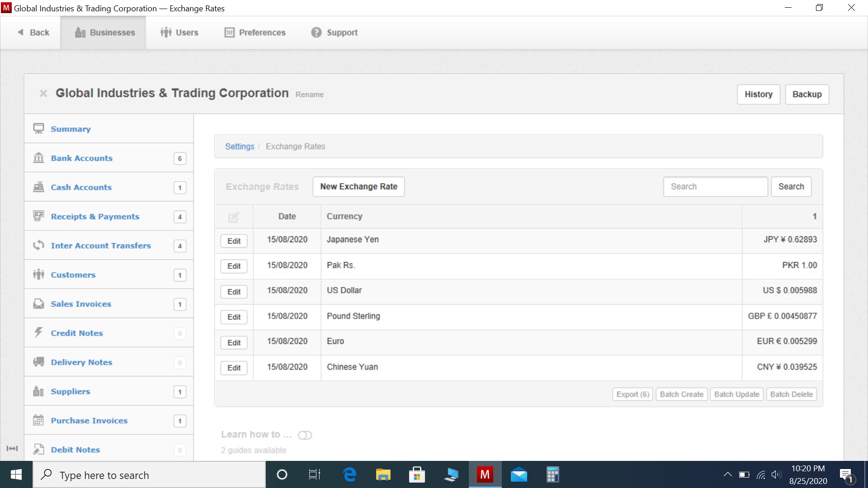This screenshot has width=868, height=488.
Task: Click the Inter Account Transfers arrows icon
Action: (38, 245)
